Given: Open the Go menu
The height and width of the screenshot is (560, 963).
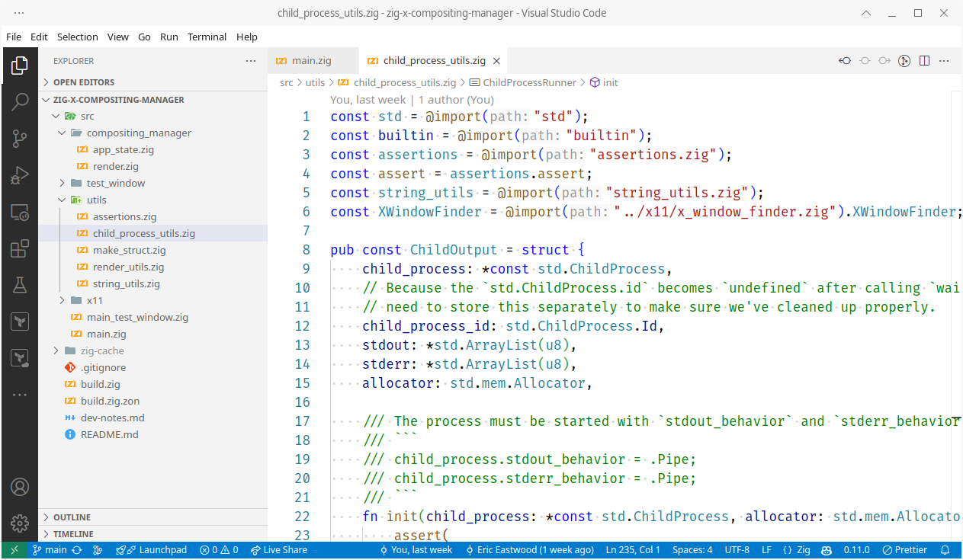Looking at the screenshot, I should 144,37.
